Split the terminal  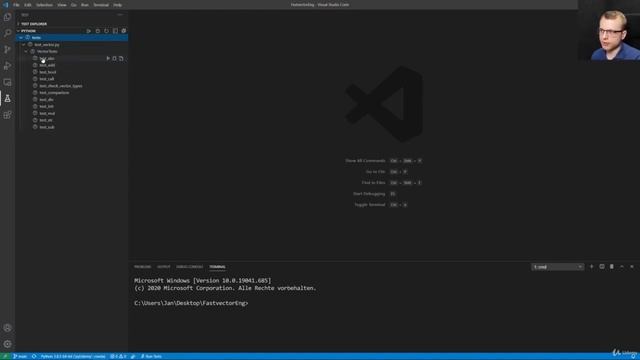point(602,267)
